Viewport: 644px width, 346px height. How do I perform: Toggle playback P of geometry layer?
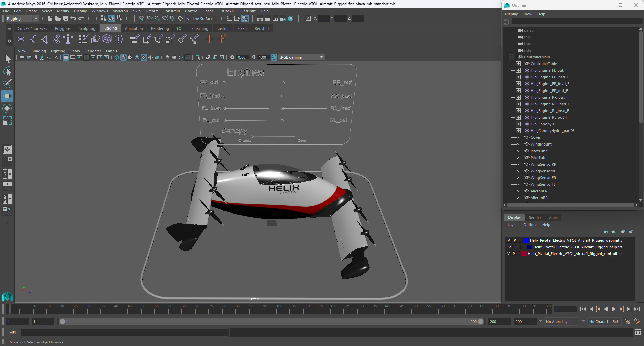pyautogui.click(x=515, y=240)
